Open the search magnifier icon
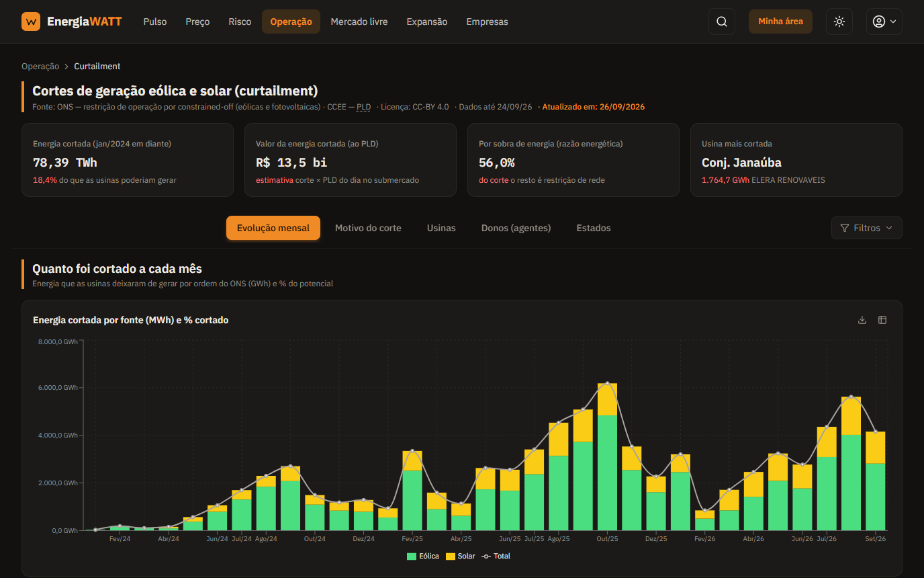 [x=722, y=22]
